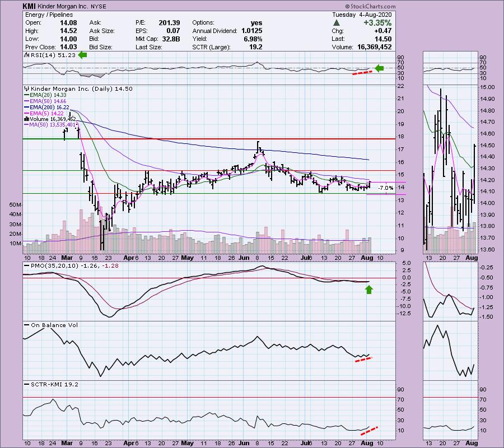Screen dimensions: 504x448
Task: Select the Prev Close value 14.03
Action: click(x=68, y=47)
